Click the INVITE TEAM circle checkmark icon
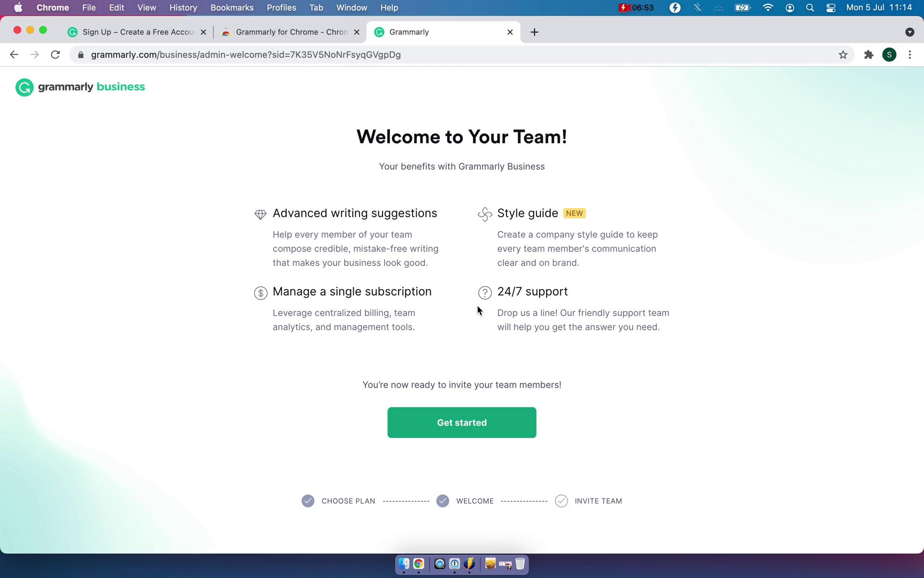 pyautogui.click(x=561, y=501)
